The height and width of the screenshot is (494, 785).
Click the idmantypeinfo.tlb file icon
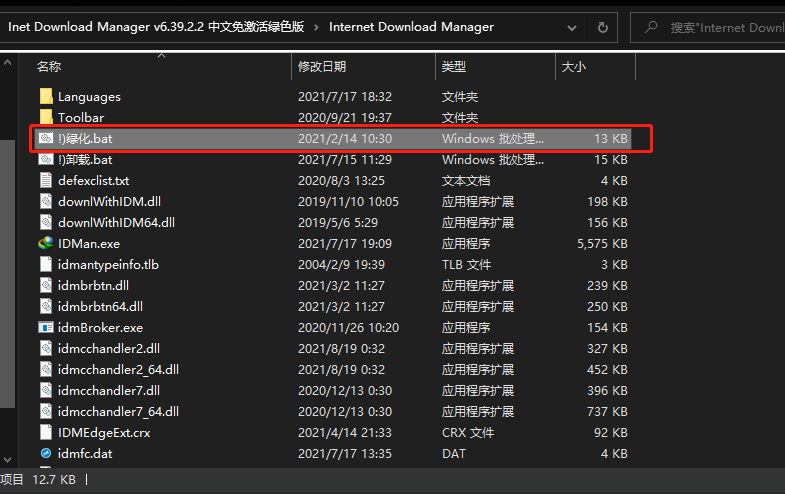pos(46,264)
